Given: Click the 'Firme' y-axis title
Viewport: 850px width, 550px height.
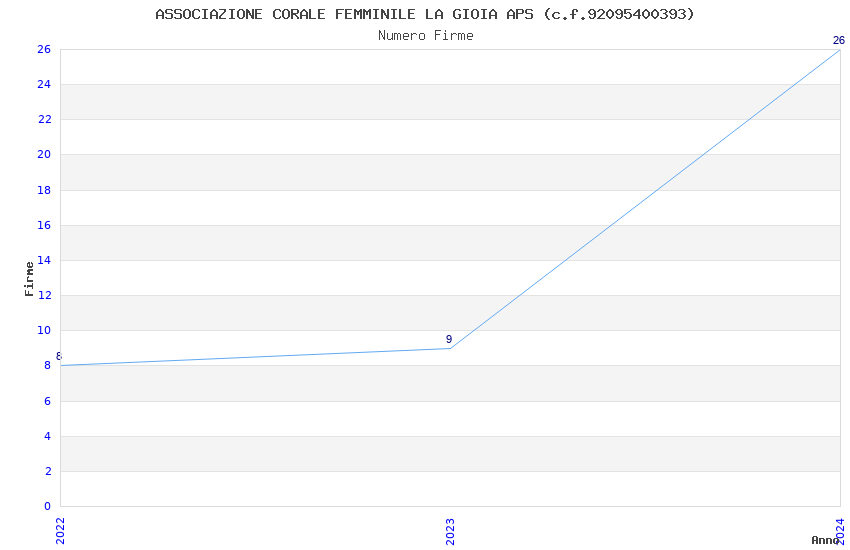Looking at the screenshot, I should 29,279.
